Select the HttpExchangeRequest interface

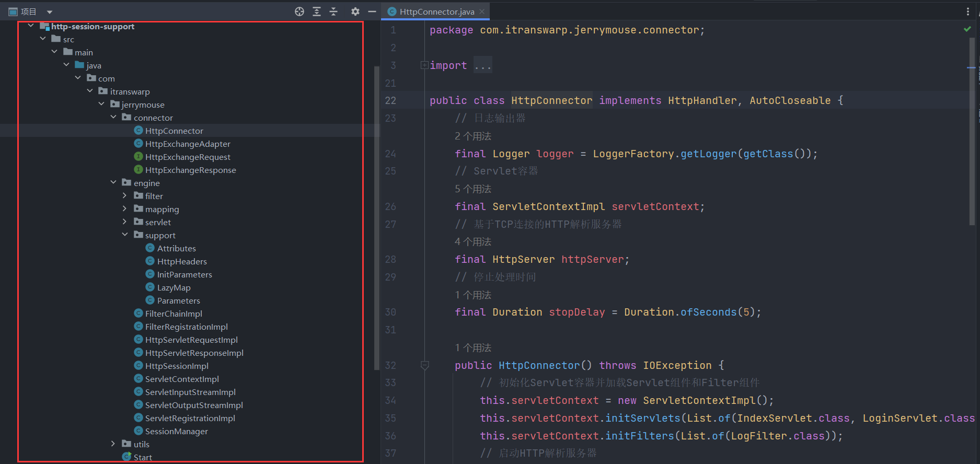click(188, 157)
